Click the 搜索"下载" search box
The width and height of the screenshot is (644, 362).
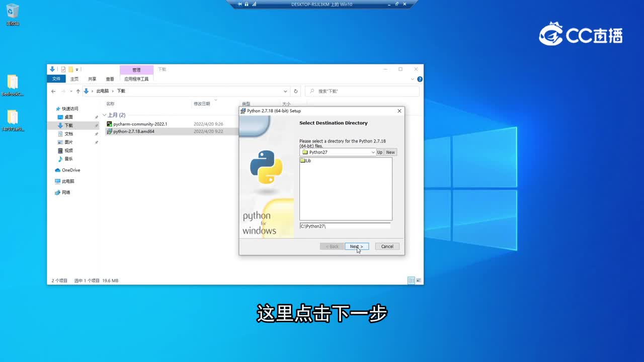click(x=362, y=91)
